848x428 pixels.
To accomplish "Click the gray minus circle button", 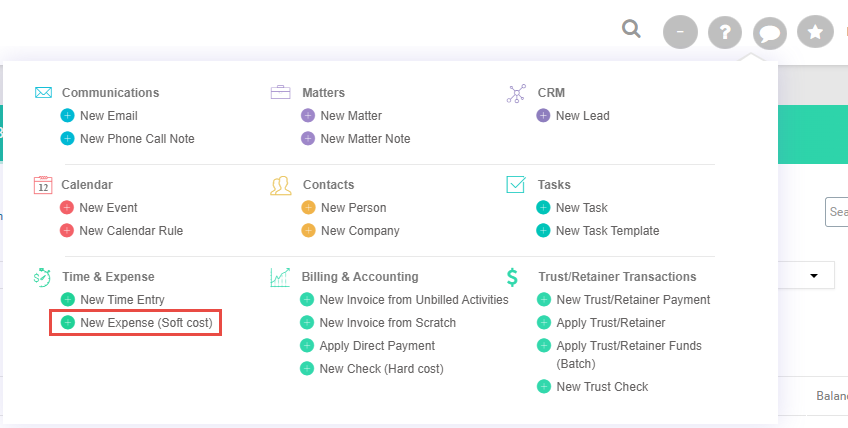I will tap(680, 32).
